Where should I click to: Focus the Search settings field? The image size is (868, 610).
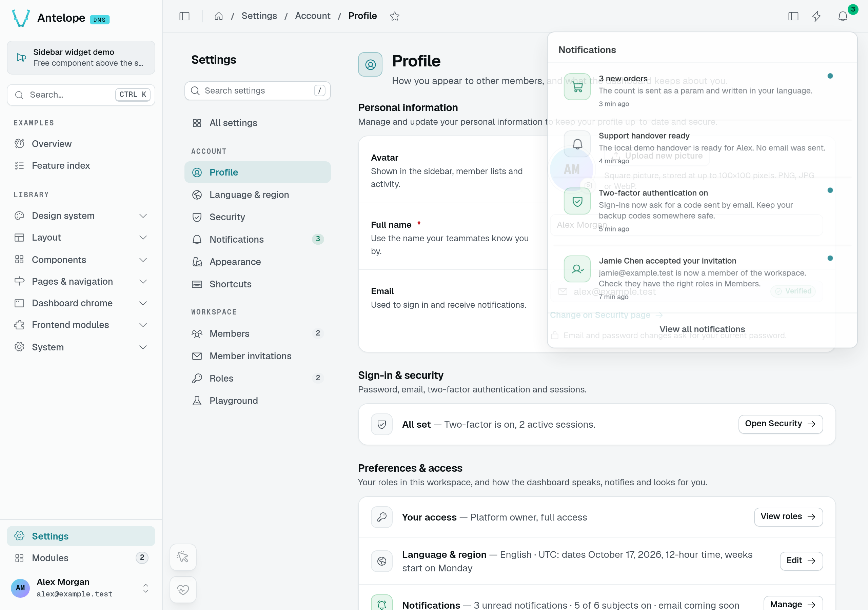257,91
